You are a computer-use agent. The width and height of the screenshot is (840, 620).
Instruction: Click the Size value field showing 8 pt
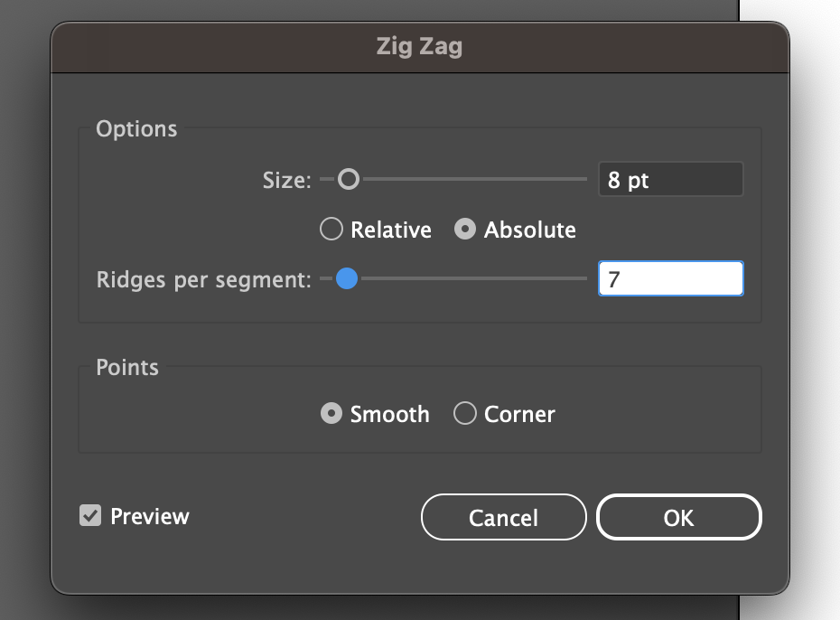670,180
